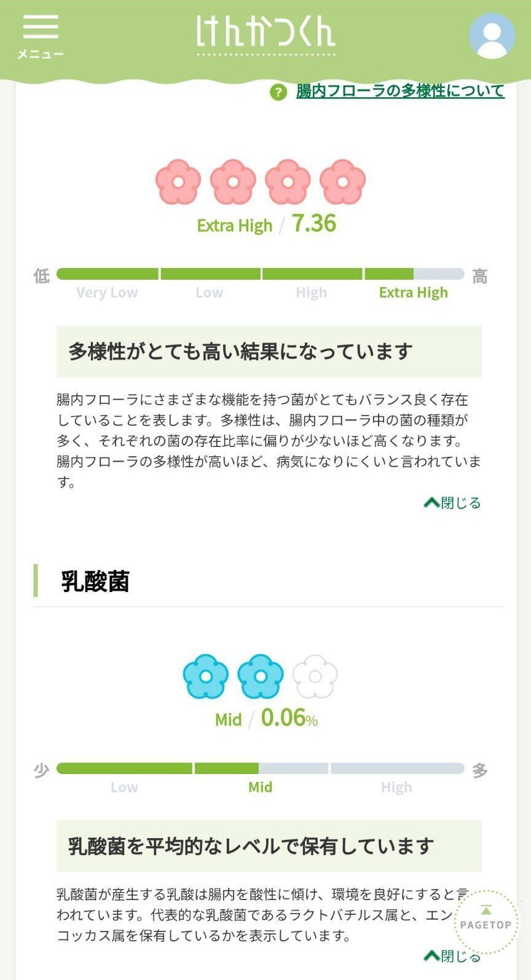Click the 乳酸菌 section heading
This screenshot has width=531, height=980.
(95, 581)
